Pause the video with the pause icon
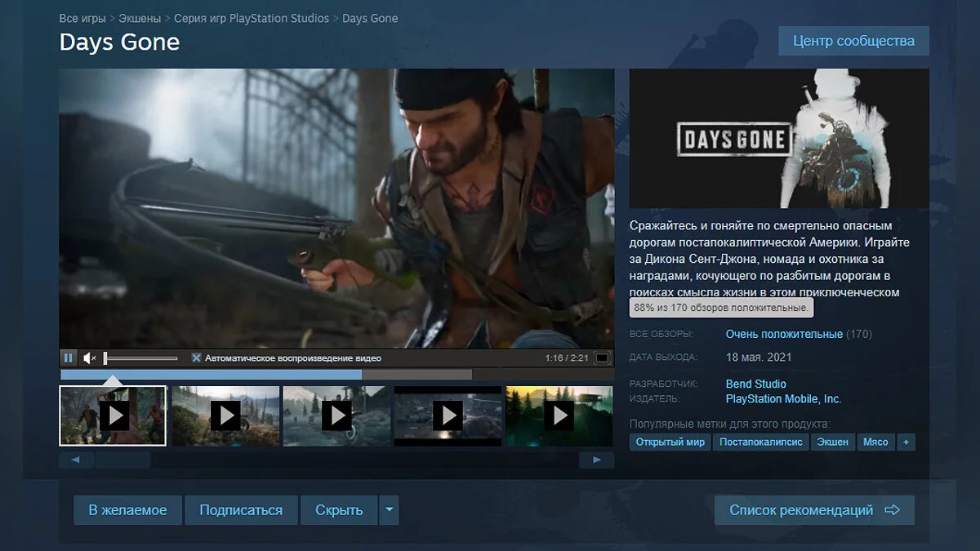 coord(69,358)
